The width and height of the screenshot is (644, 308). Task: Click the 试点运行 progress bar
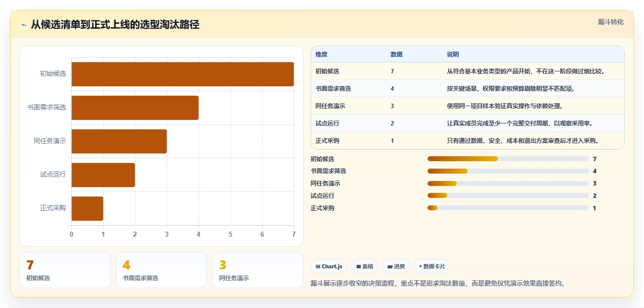pyautogui.click(x=508, y=195)
